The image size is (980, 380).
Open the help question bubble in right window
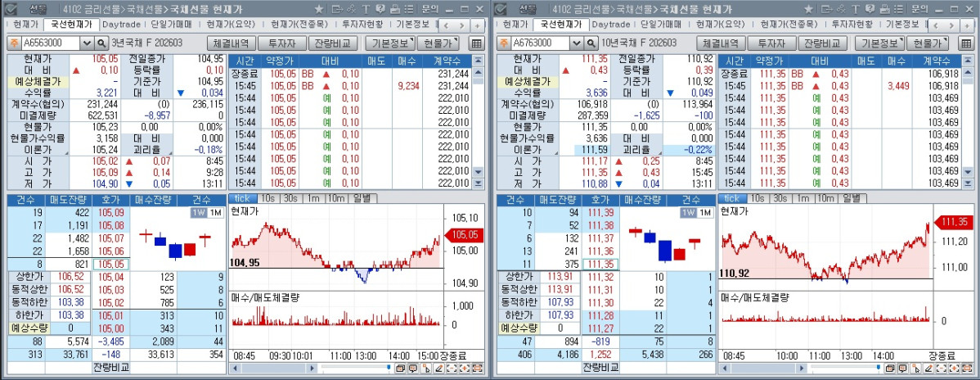(x=870, y=9)
